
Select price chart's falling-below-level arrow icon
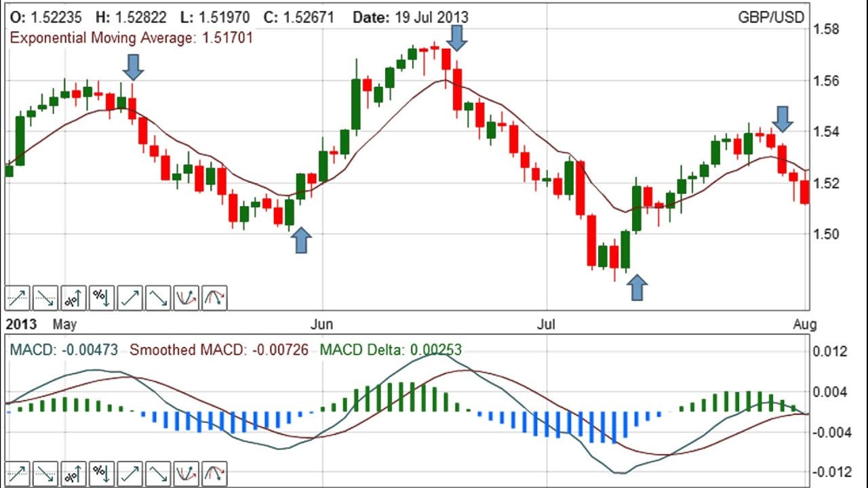pos(45,298)
